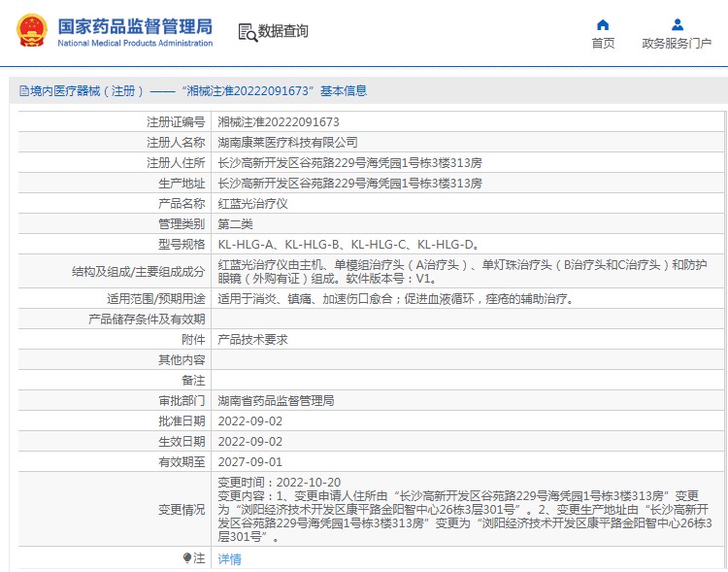Click the 型号规格 label
The height and width of the screenshot is (572, 728).
click(182, 245)
